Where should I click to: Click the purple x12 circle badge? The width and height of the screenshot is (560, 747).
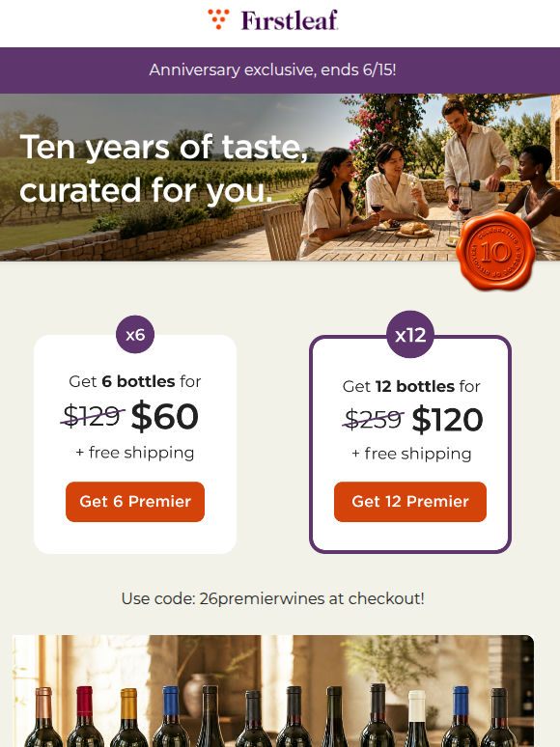410,335
